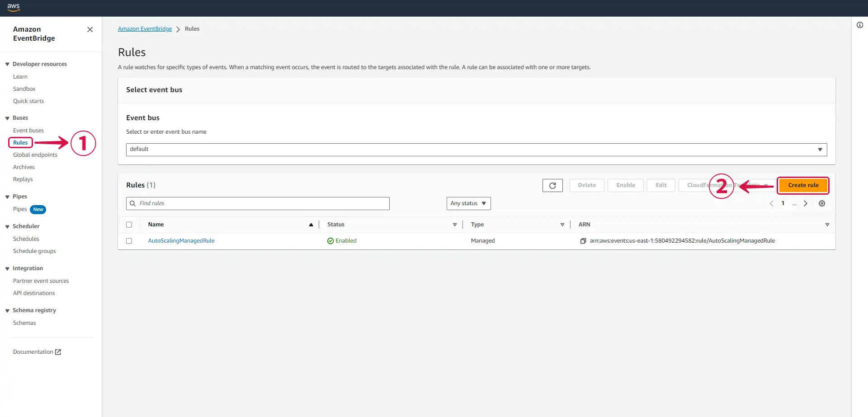This screenshot has width=868, height=417.
Task: Open Pipes page in sidebar
Action: [x=20, y=209]
